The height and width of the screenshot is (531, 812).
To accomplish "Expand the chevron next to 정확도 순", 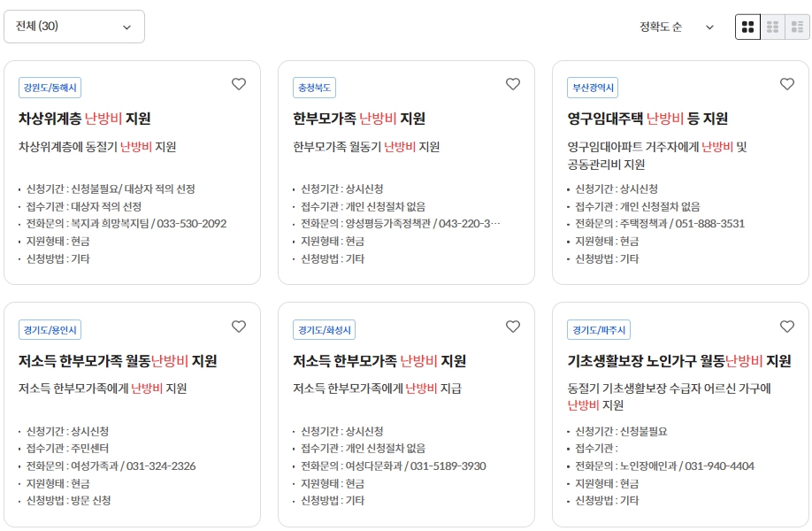I will click(x=709, y=27).
